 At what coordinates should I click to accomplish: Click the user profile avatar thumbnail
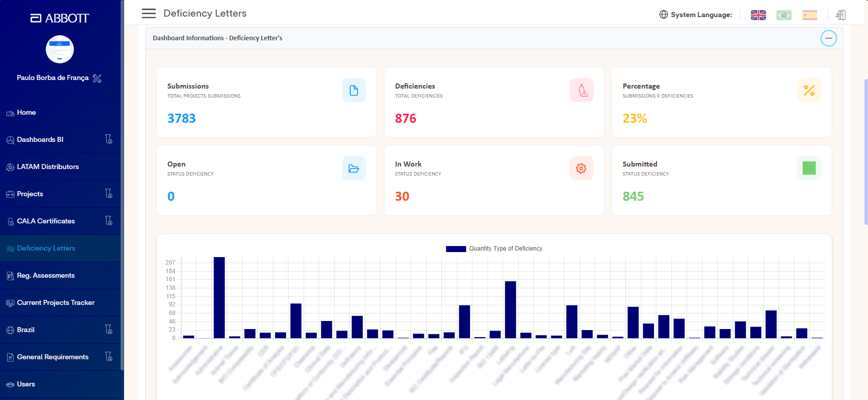[60, 49]
